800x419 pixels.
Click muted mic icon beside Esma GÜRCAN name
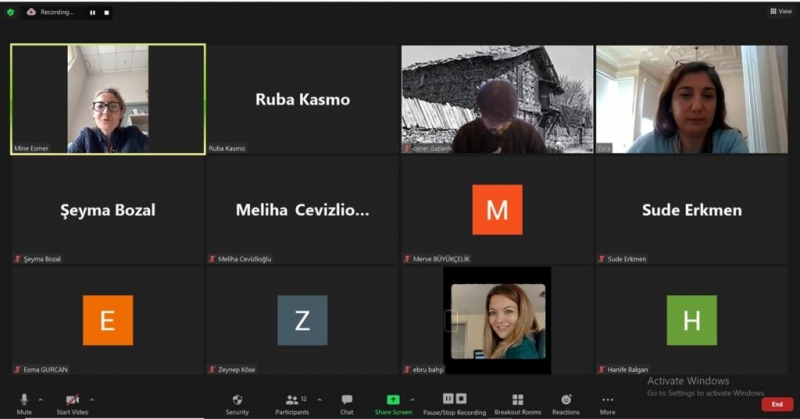coord(18,369)
